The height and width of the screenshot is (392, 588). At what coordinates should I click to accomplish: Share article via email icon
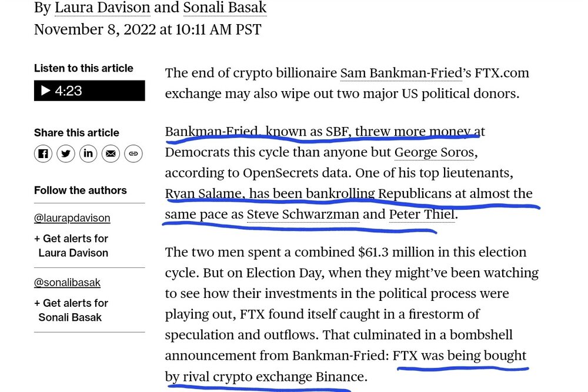click(x=111, y=154)
